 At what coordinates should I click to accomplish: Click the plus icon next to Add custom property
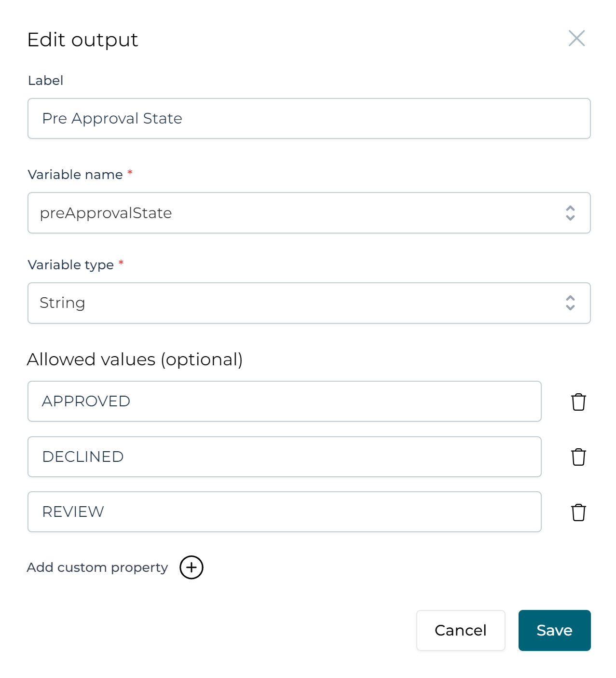[191, 567]
